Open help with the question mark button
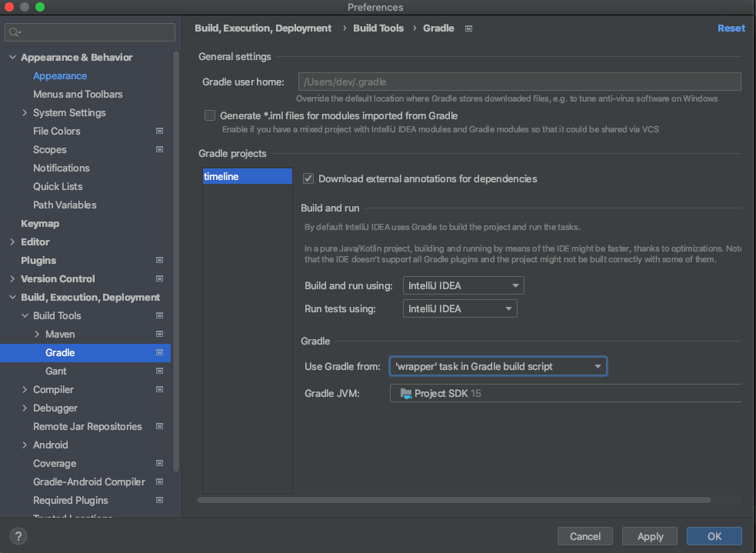Screen dimensions: 756x553 (18, 536)
